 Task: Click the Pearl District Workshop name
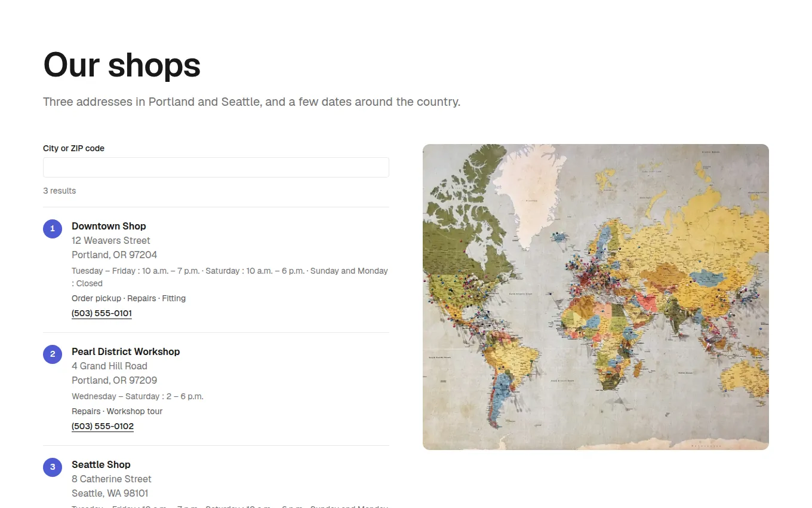point(125,351)
